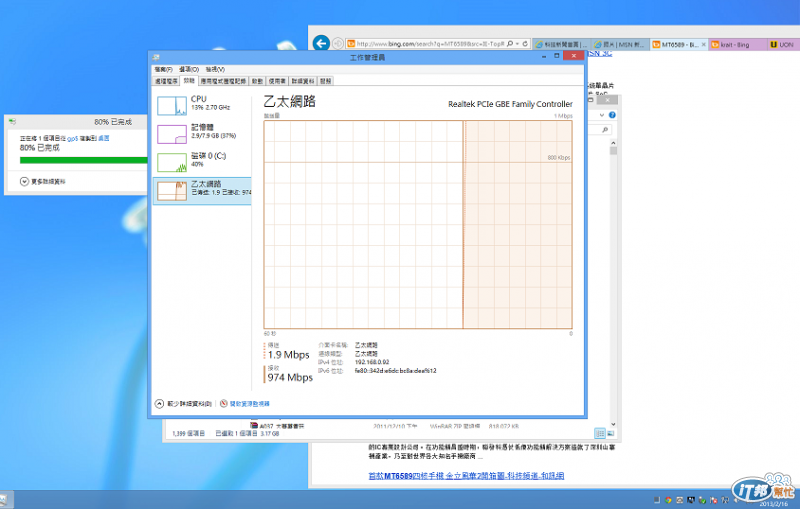Screen dimensions: 800x509
Task: Open the destination desktop link in copy dialog
Action: [x=104, y=138]
